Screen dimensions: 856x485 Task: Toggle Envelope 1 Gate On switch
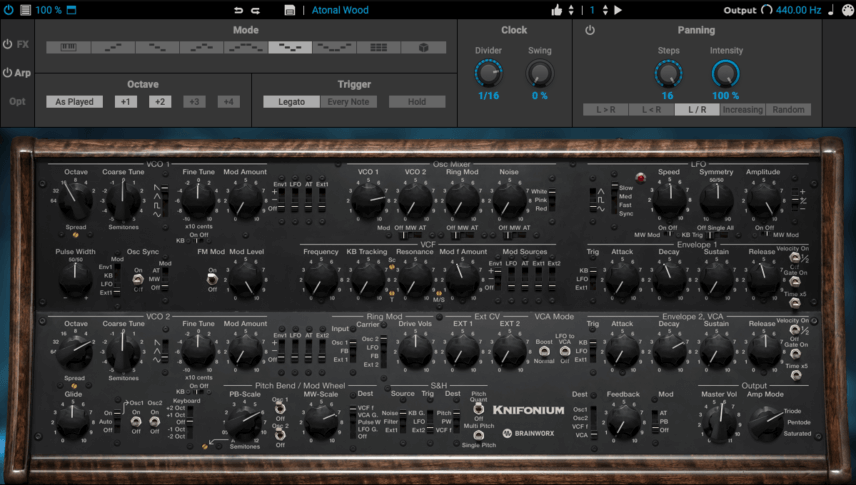[794, 281]
